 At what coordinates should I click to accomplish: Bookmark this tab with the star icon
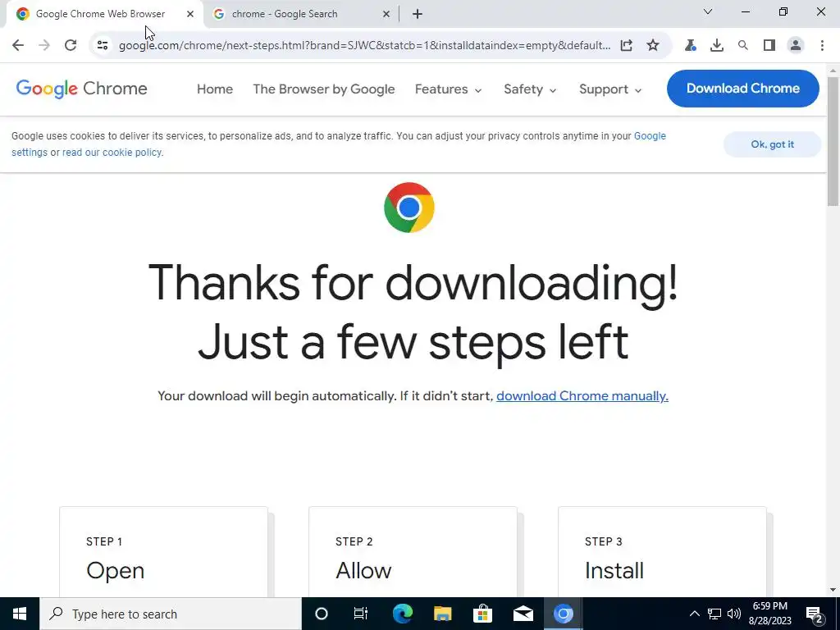(x=652, y=46)
